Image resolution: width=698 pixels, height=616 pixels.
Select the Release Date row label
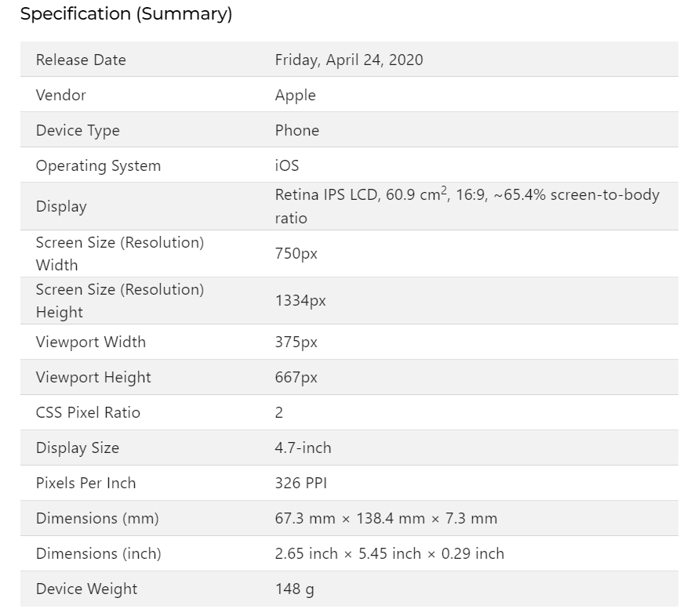point(81,60)
